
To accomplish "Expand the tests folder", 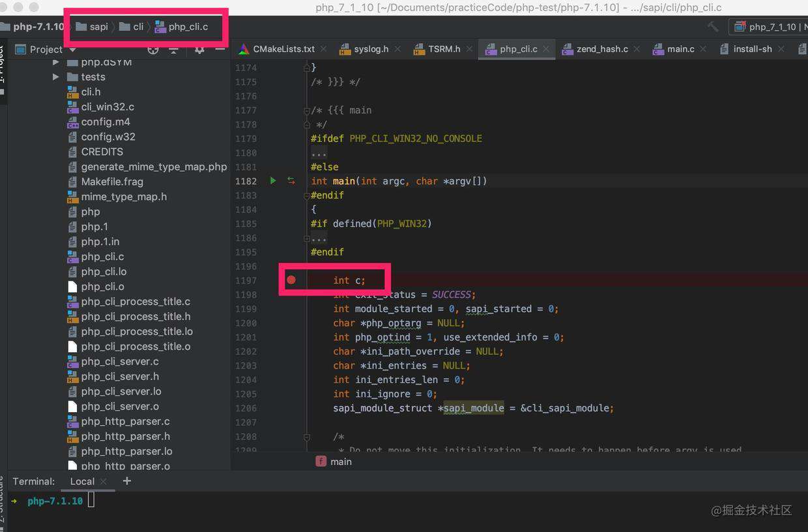I will point(56,77).
